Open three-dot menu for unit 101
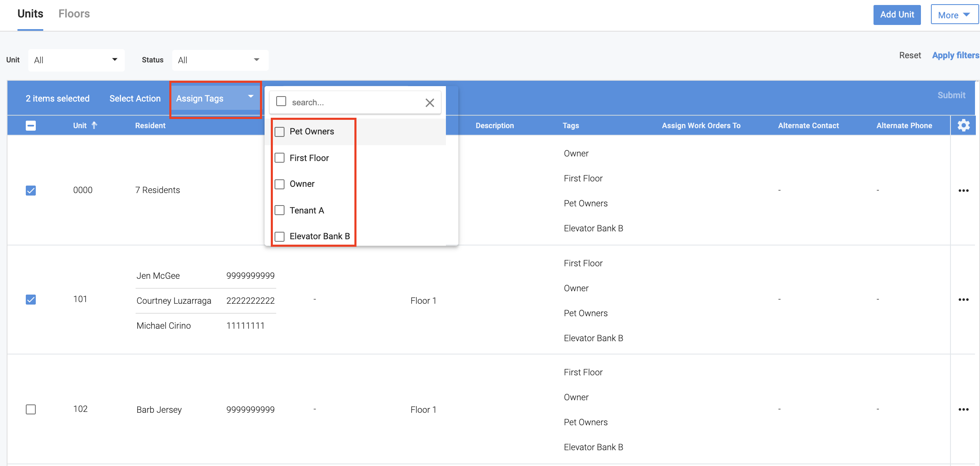Viewport: 980px width, 466px height. [963, 300]
